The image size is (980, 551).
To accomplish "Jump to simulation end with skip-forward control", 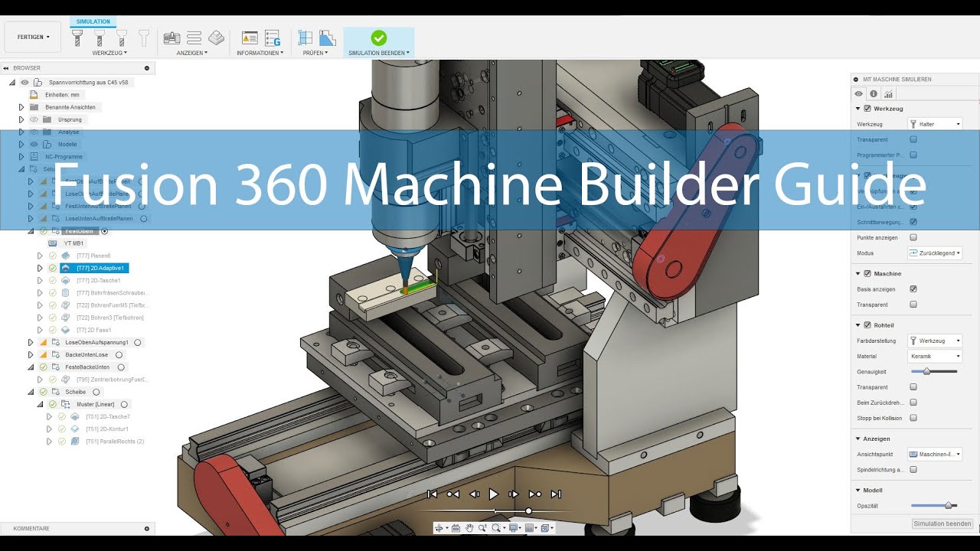I will click(557, 494).
